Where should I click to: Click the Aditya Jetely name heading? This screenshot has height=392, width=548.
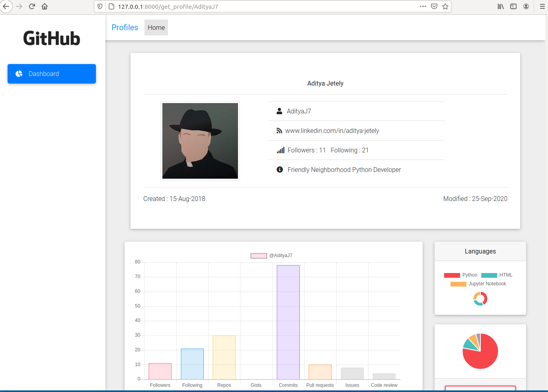325,83
